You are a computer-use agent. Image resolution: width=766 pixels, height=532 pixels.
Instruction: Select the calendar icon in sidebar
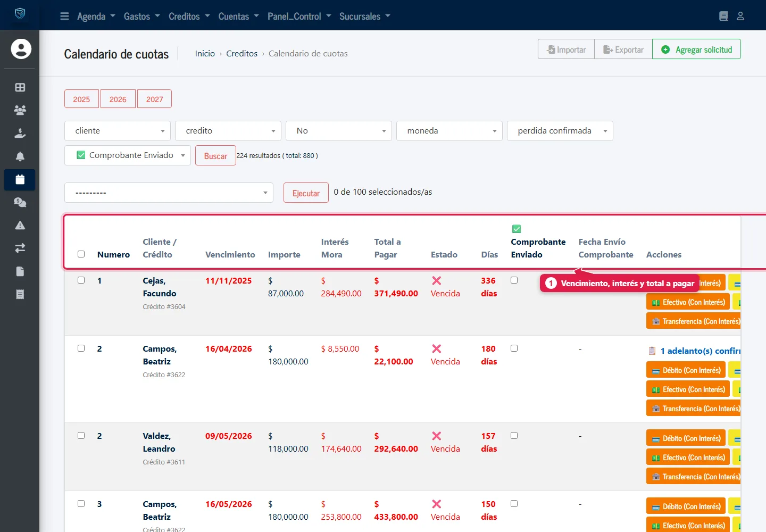coord(20,179)
